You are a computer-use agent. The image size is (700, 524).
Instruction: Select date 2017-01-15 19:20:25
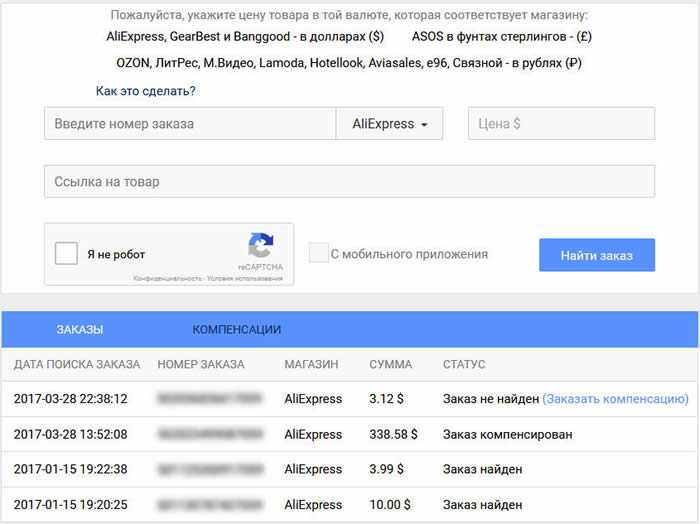(x=71, y=505)
